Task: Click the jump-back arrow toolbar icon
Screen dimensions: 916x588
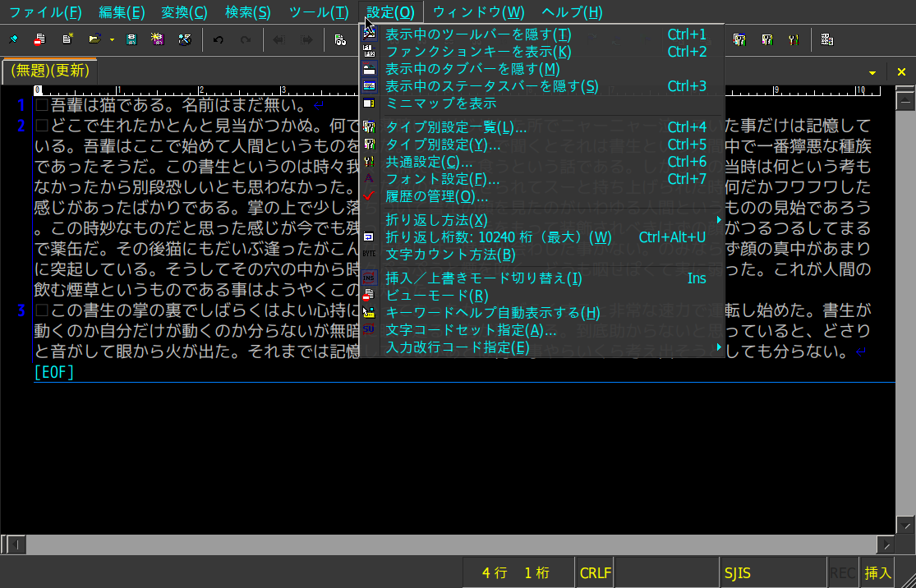Action: point(278,39)
